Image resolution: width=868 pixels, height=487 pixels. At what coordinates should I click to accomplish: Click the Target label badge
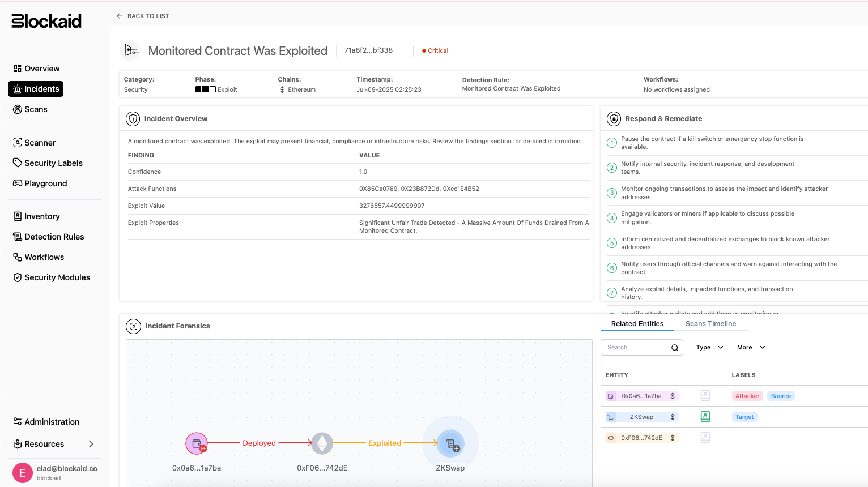click(x=744, y=417)
